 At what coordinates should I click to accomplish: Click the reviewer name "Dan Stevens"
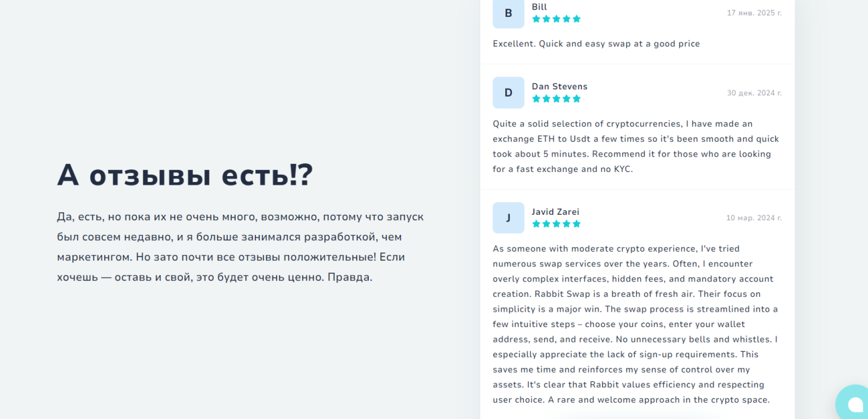(x=559, y=86)
